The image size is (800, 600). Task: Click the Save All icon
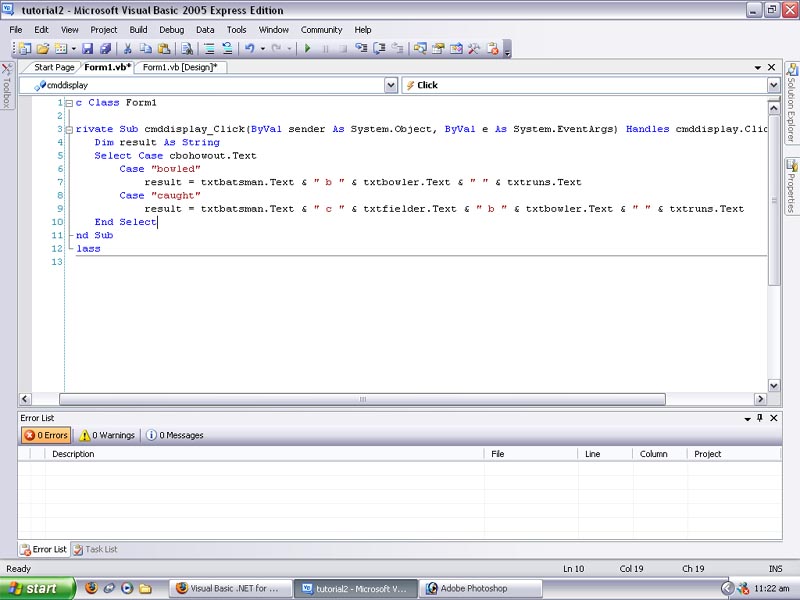point(106,48)
